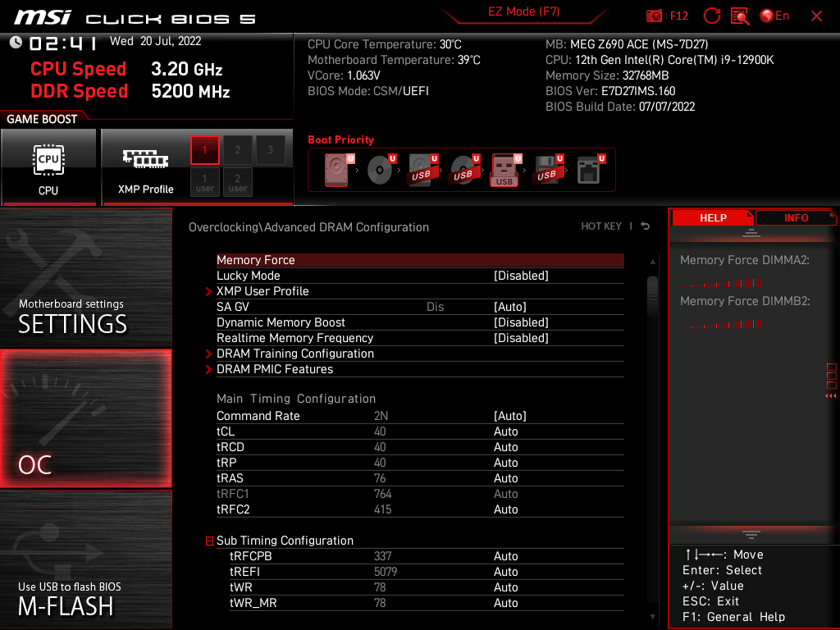Click the red side-panel arrows on right edge
840x630 pixels.
coord(831,396)
